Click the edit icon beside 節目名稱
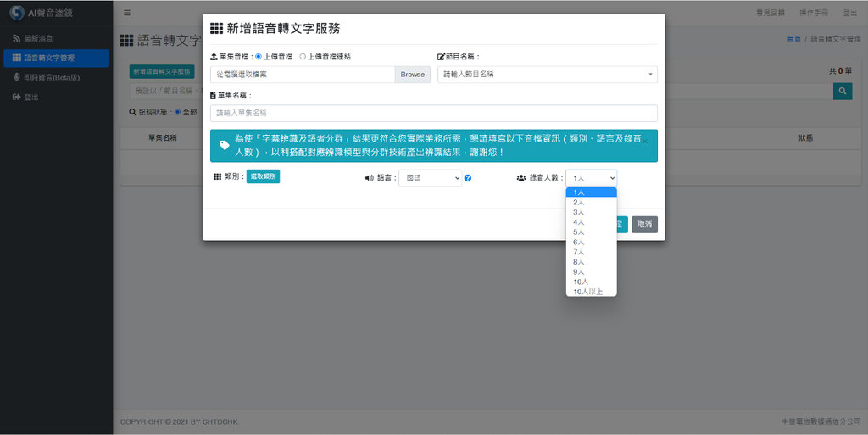 pyautogui.click(x=441, y=57)
